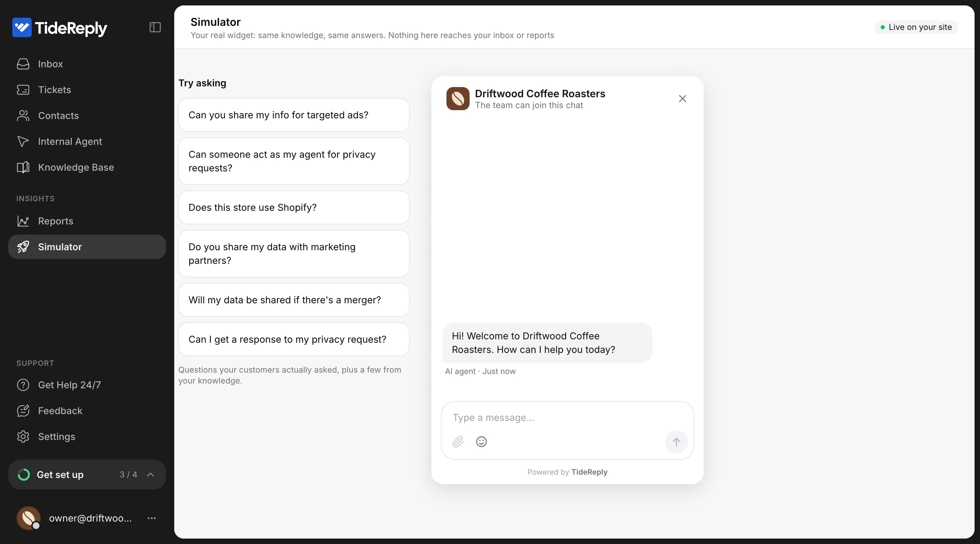
Task: Ask 'Does this store use Shopify?'
Action: [x=294, y=207]
